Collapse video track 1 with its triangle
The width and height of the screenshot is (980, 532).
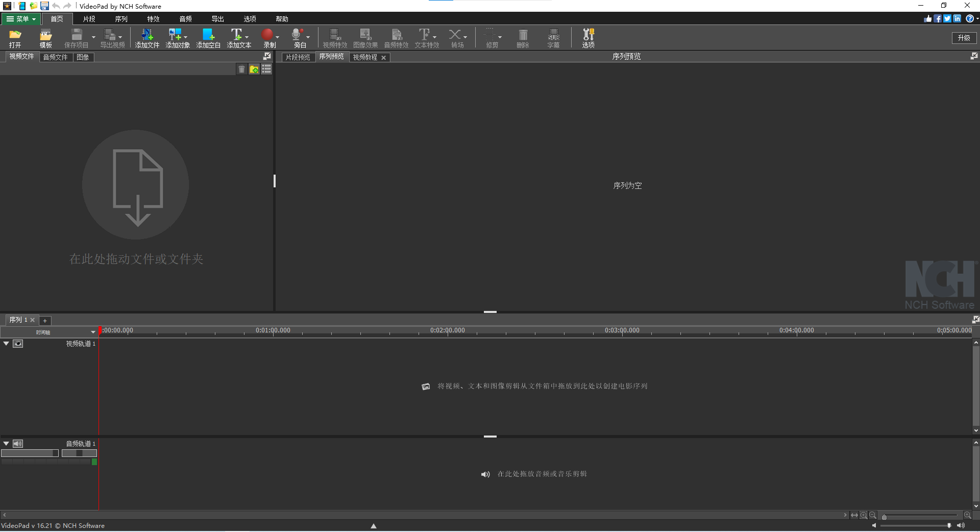(x=6, y=344)
